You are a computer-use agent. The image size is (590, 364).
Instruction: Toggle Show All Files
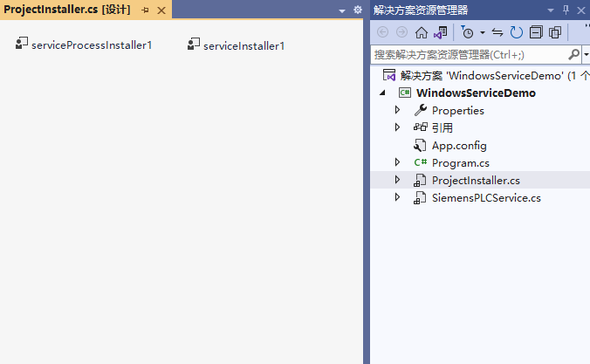pos(555,32)
